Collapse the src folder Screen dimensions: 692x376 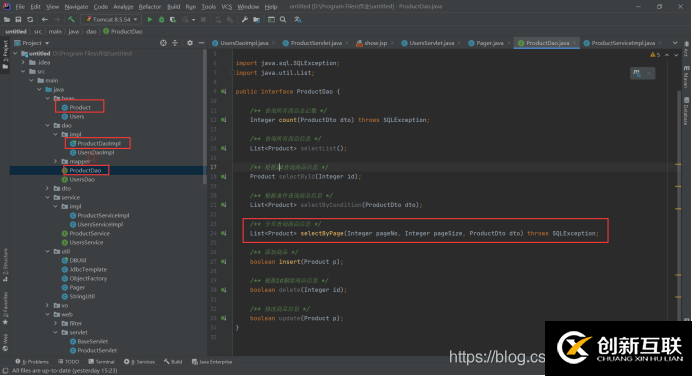coord(24,71)
